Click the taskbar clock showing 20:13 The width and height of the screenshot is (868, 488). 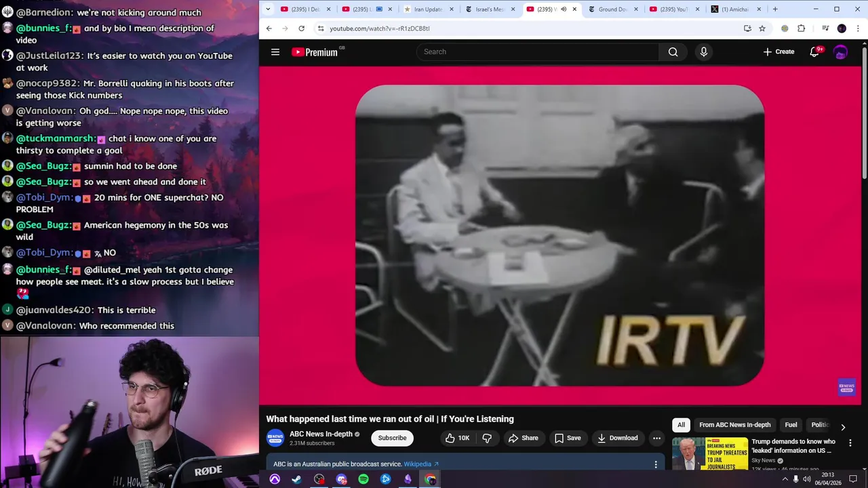[x=827, y=479]
